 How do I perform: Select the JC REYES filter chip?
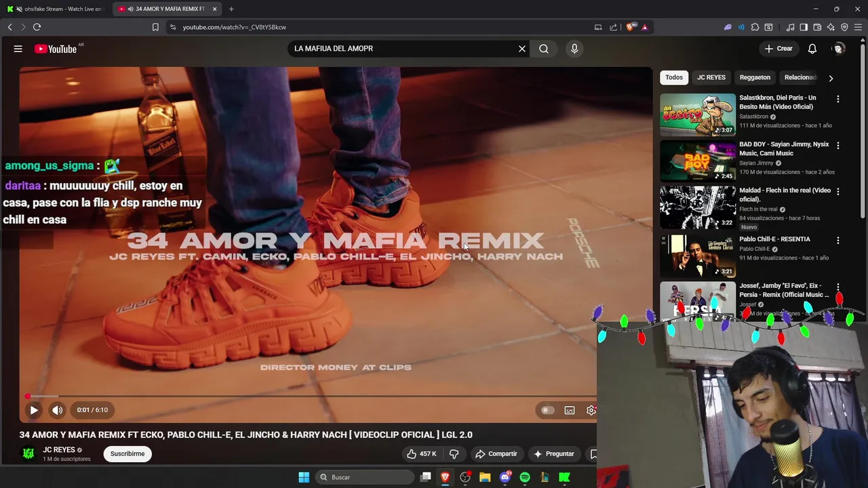point(711,77)
